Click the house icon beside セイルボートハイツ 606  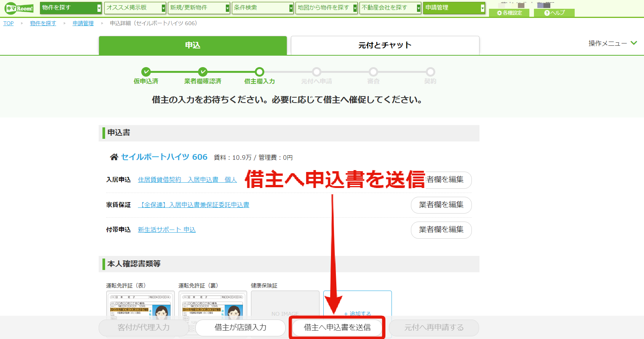click(x=114, y=157)
